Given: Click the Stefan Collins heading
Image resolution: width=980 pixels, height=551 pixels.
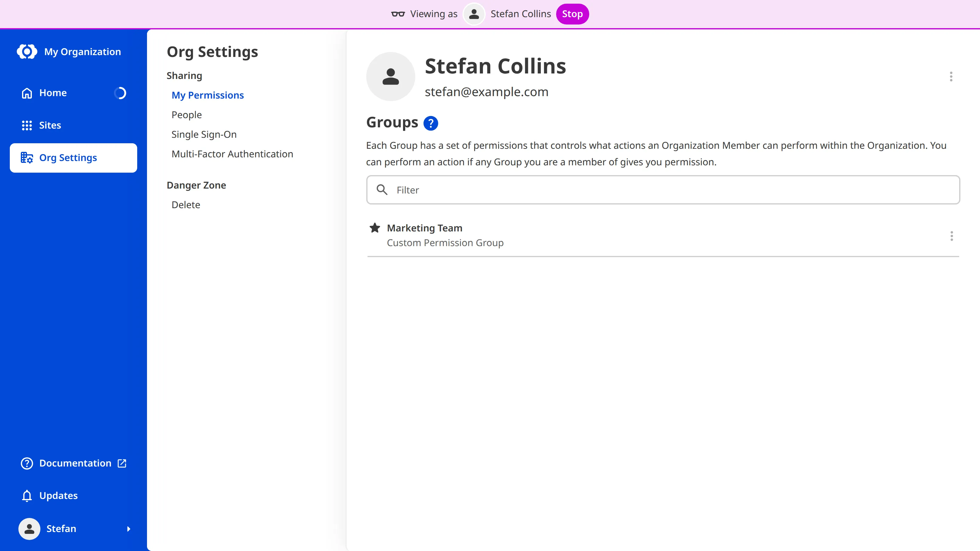Looking at the screenshot, I should pyautogui.click(x=495, y=66).
